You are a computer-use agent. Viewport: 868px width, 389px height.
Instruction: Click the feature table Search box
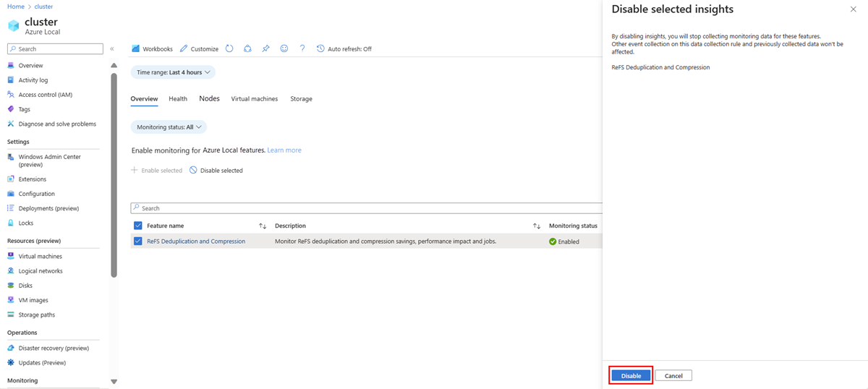pyautogui.click(x=367, y=208)
